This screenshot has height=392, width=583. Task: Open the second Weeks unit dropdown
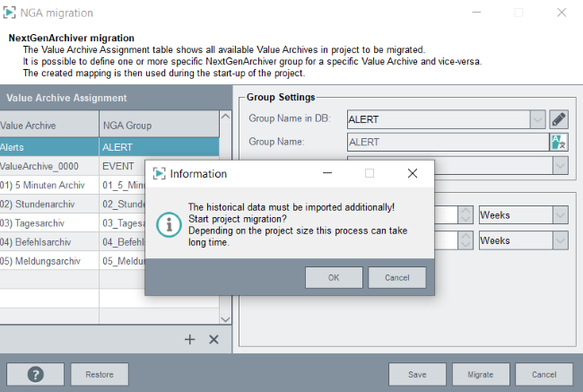pos(561,240)
